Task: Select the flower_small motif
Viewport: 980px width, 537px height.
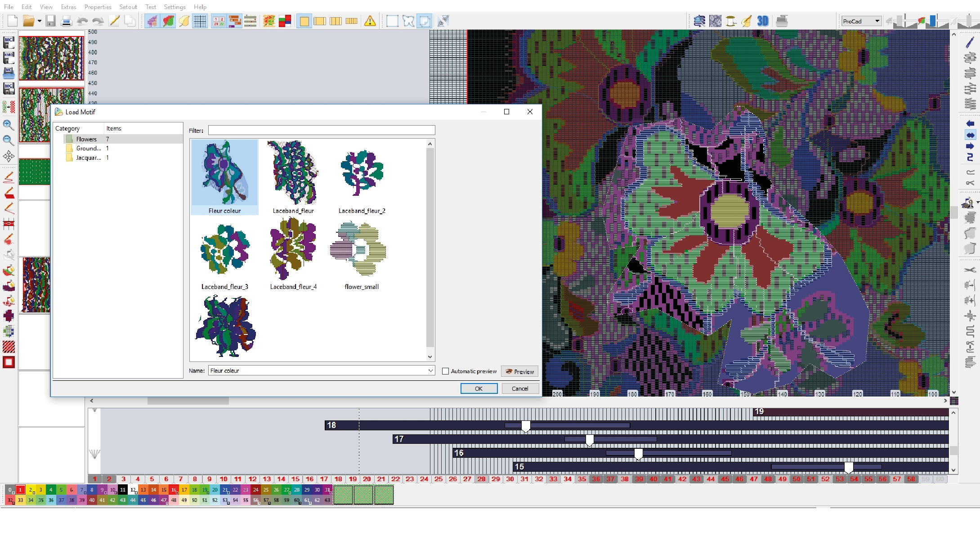Action: coord(362,253)
